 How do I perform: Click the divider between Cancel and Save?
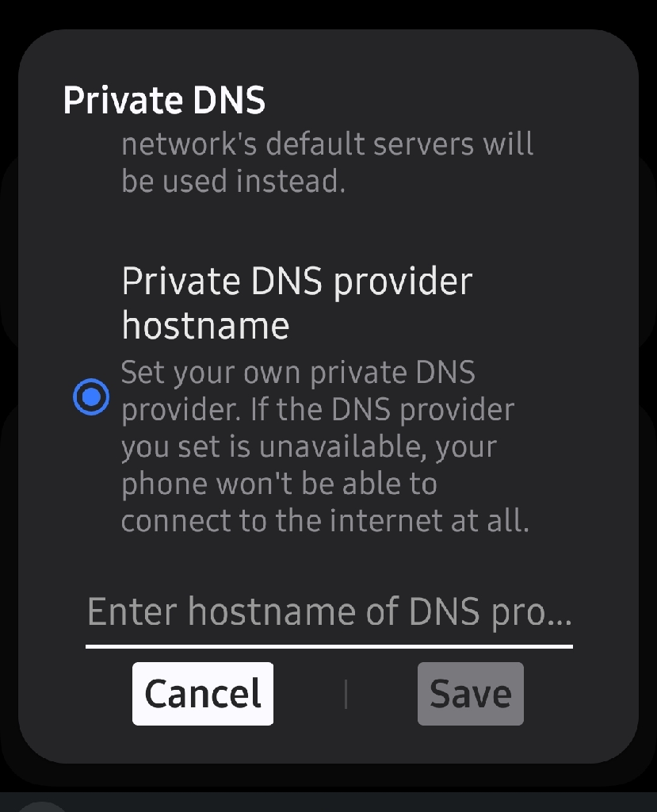pos(346,695)
